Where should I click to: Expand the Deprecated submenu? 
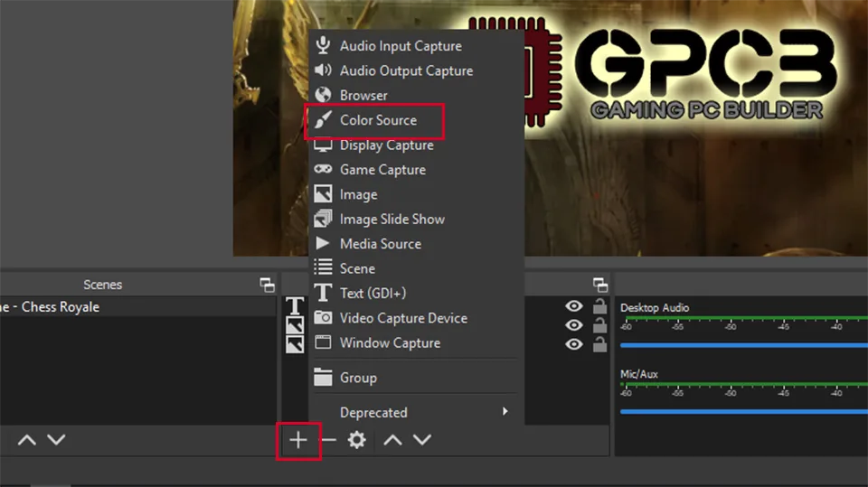(416, 412)
